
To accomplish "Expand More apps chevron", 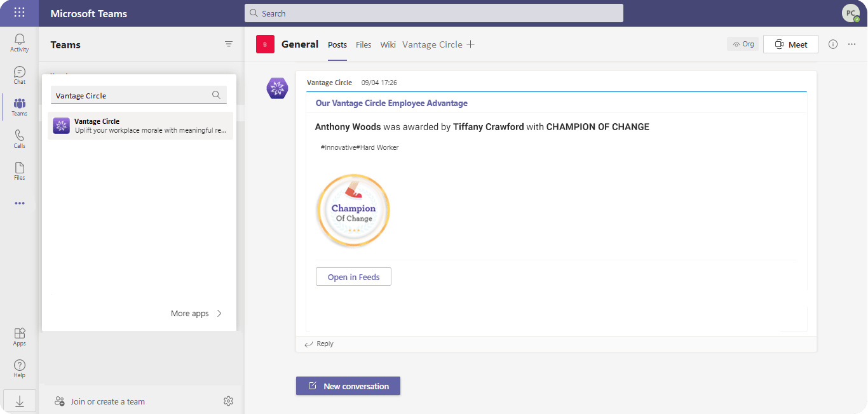I will tap(219, 313).
